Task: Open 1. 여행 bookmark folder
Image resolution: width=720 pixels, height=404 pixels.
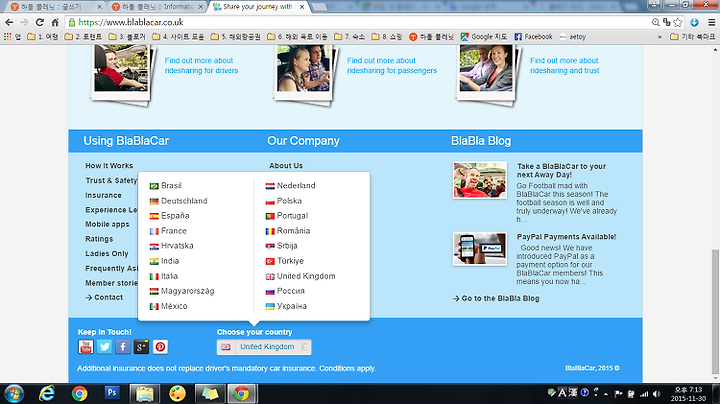Action: click(x=43, y=37)
